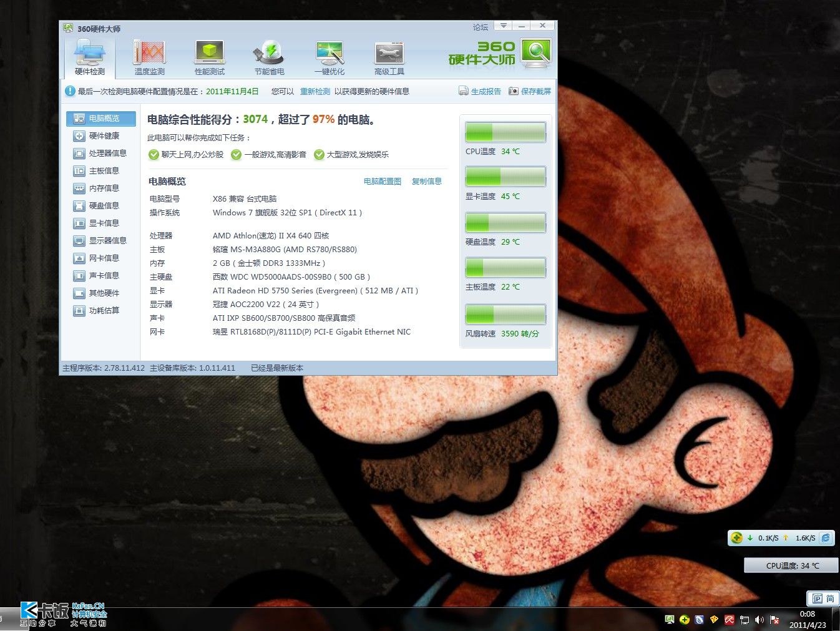Click the 97% percentile text
Image resolution: width=840 pixels, height=631 pixels.
[324, 119]
